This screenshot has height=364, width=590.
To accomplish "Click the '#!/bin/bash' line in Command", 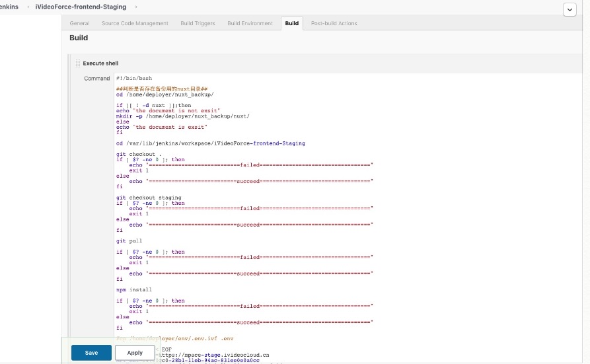I will click(134, 79).
